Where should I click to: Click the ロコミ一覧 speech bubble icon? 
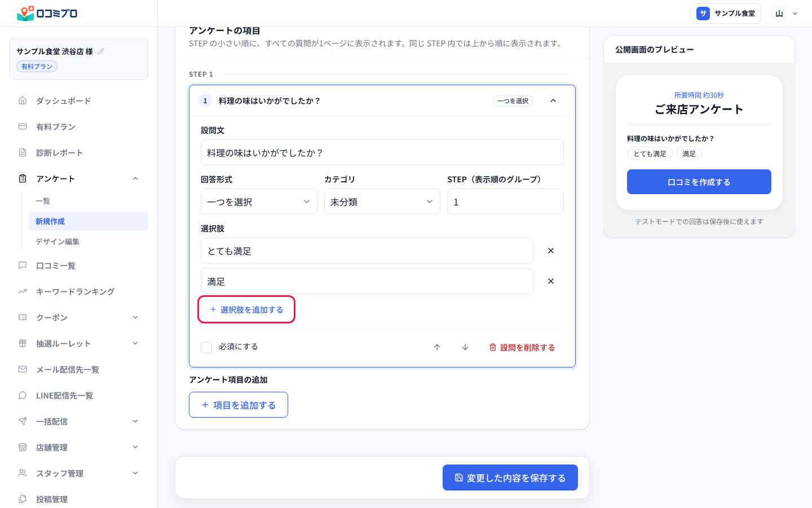point(23,265)
